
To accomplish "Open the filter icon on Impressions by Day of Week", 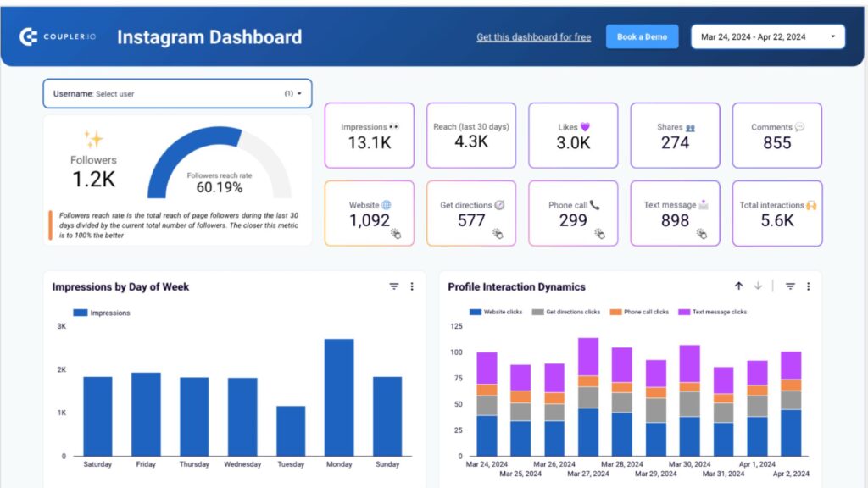I will tap(393, 286).
